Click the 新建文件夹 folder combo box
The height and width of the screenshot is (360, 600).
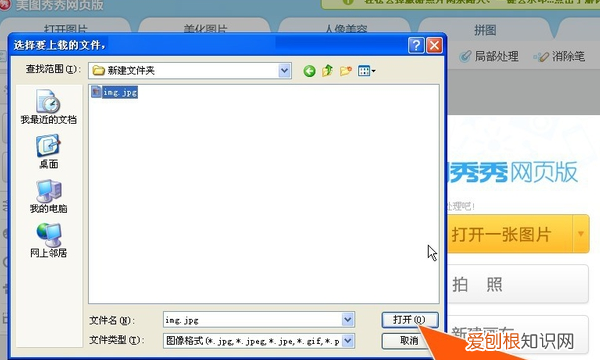[190, 71]
